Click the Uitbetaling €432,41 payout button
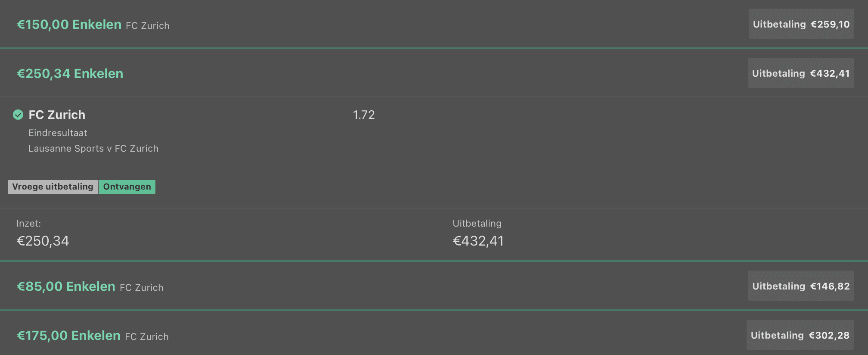Viewport: 868px width, 355px height. 801,73
